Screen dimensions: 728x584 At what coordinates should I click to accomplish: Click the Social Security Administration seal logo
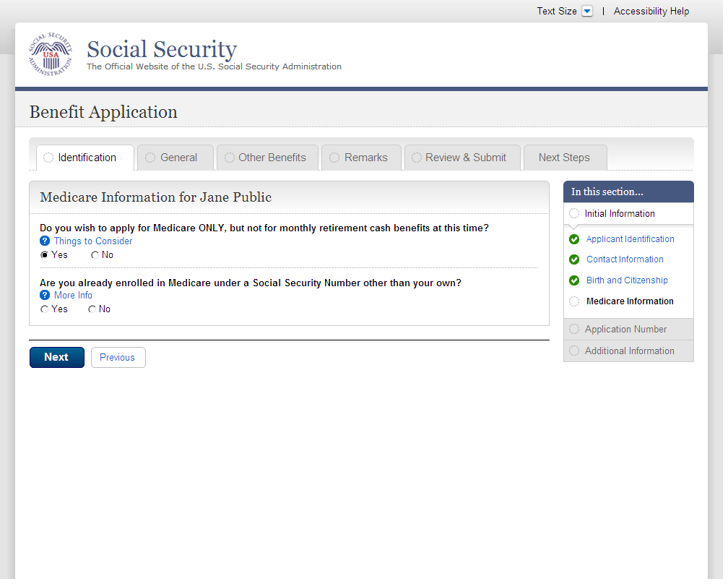[x=51, y=55]
